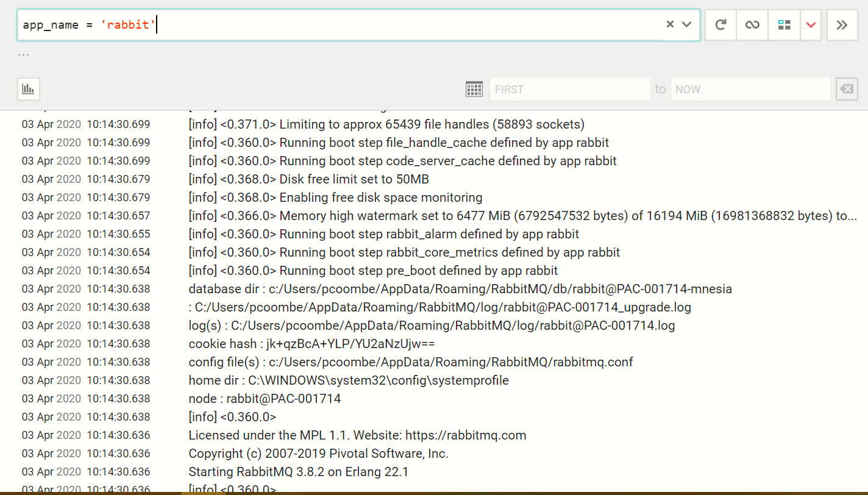Open the calendar date picker
This screenshot has width=868, height=495.
[x=474, y=88]
